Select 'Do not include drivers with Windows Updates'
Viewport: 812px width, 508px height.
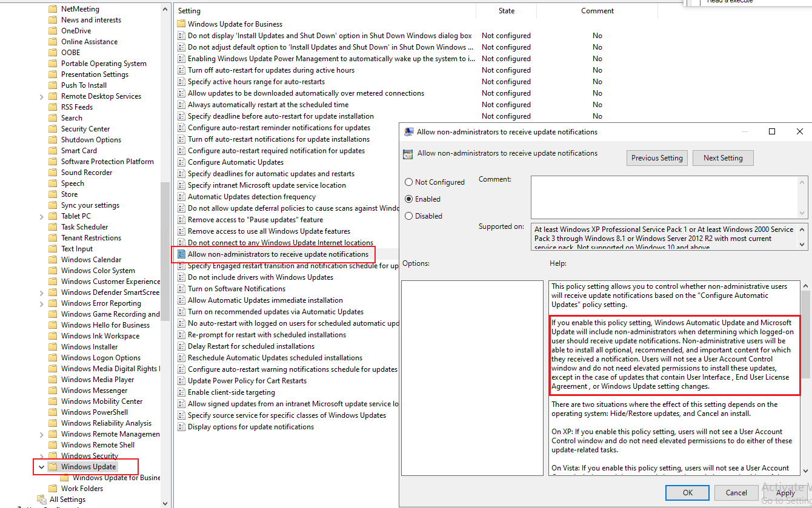[261, 277]
